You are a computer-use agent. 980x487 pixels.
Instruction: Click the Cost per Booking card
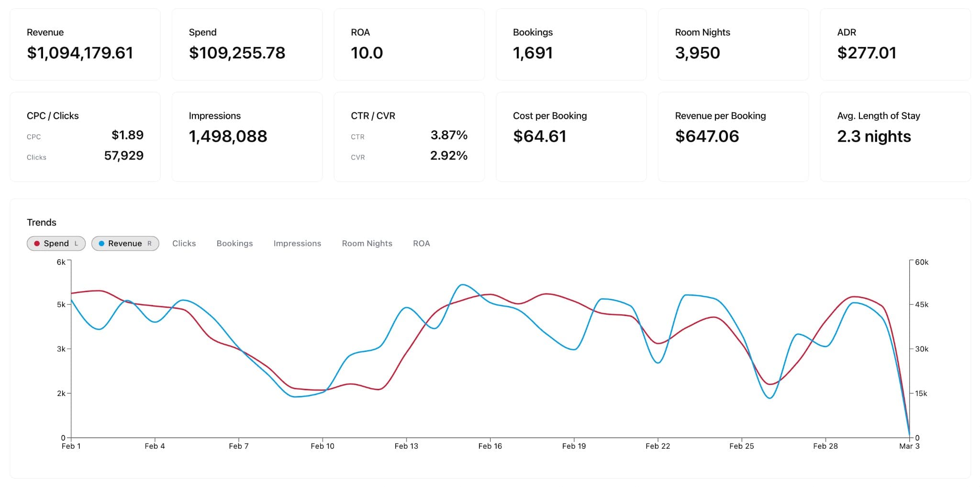(x=571, y=136)
